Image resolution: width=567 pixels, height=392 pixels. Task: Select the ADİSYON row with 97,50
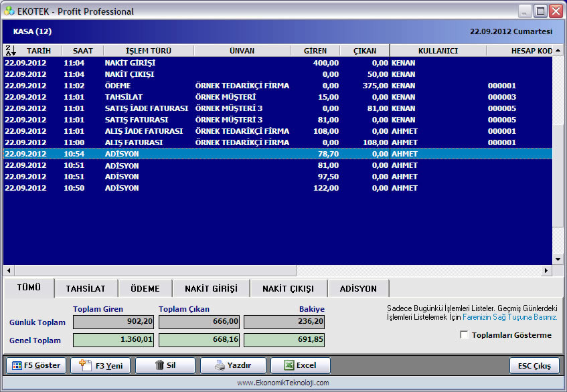278,177
